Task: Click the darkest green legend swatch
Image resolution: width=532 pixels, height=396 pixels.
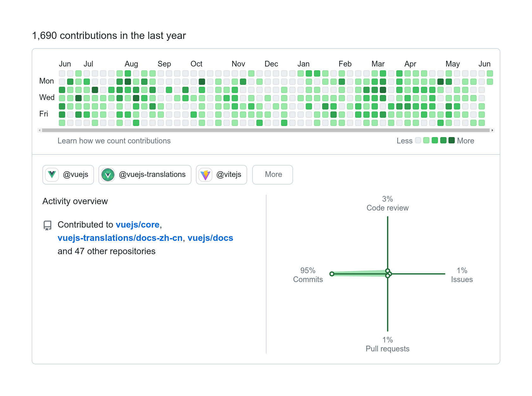Action: [452, 140]
